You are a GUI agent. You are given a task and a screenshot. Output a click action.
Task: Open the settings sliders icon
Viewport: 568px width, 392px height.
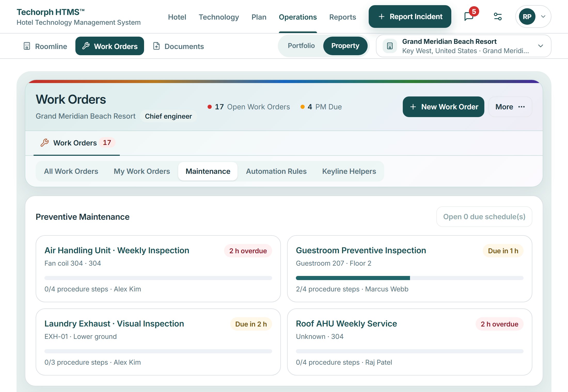point(498,17)
